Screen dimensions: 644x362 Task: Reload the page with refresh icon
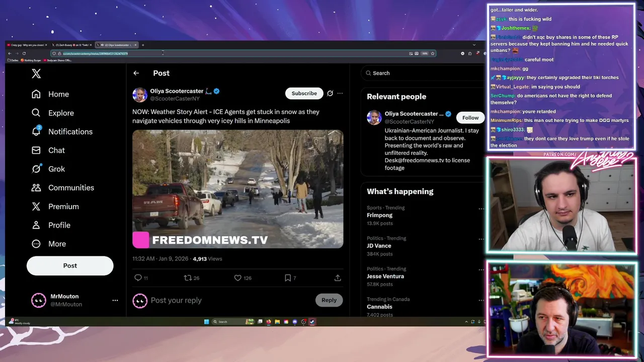(x=24, y=53)
